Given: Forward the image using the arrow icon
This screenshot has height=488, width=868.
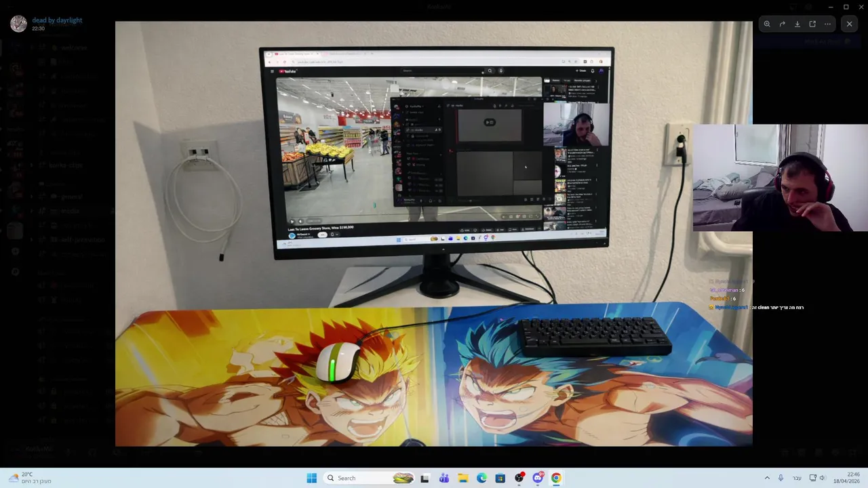Looking at the screenshot, I should click(782, 24).
